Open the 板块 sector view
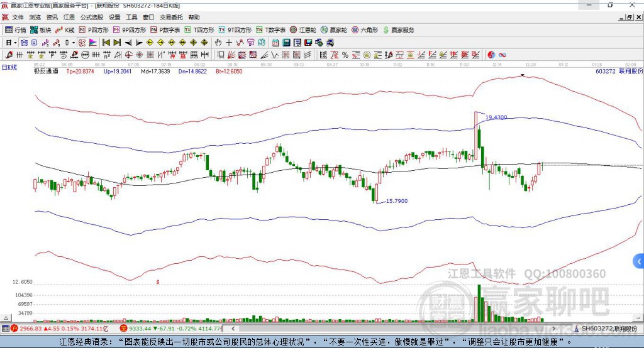 (x=41, y=30)
